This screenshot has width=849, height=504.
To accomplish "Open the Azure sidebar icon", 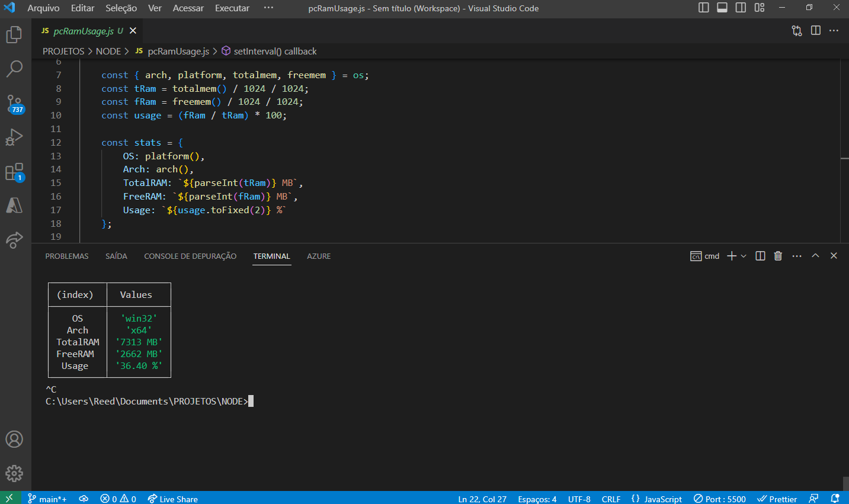I will [14, 205].
